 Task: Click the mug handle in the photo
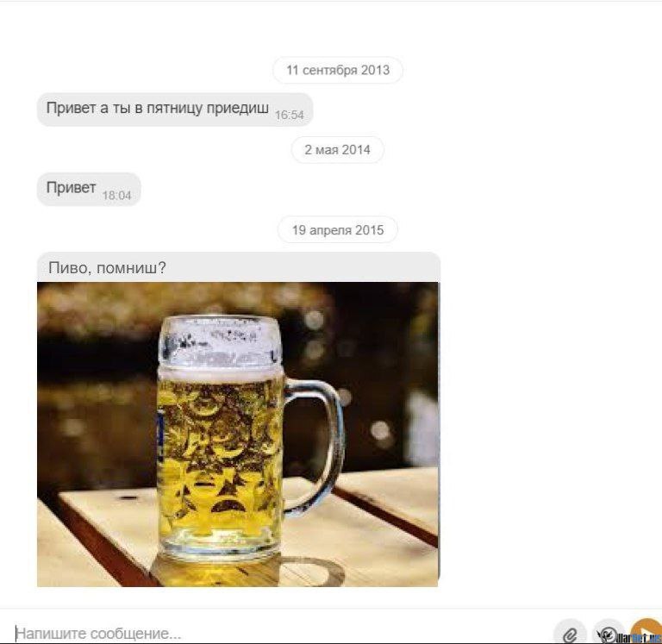pyautogui.click(x=324, y=440)
